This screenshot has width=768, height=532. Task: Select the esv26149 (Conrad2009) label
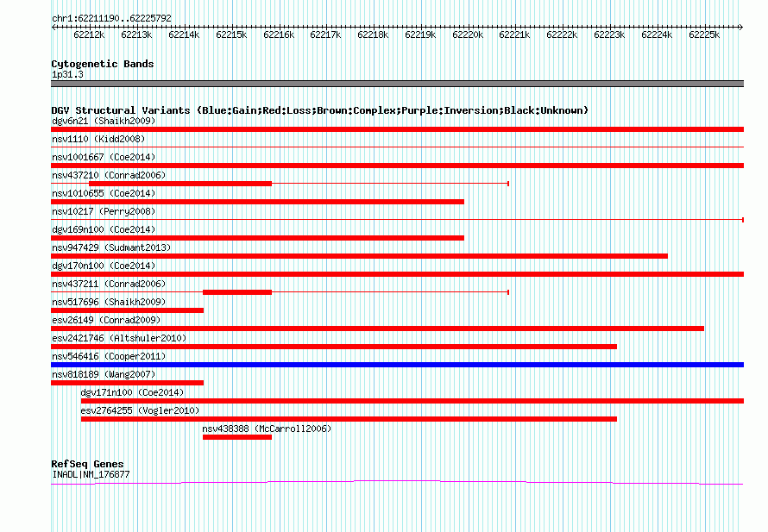(106, 320)
